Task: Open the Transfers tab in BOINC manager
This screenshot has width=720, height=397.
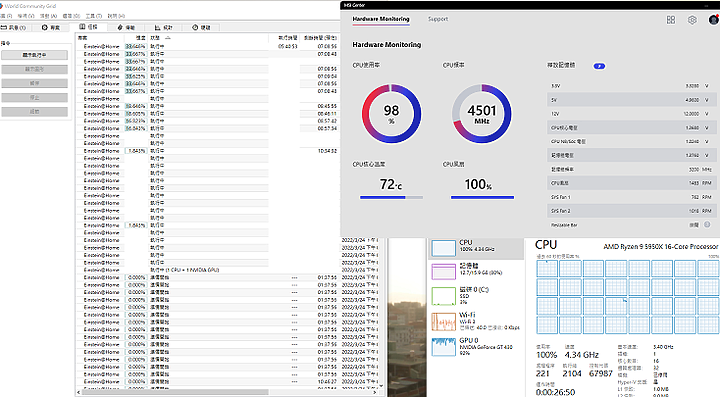Action: point(126,28)
